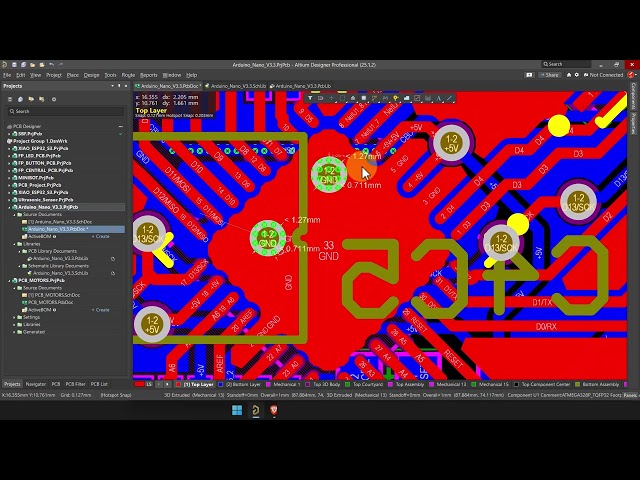This screenshot has height=480, width=640.
Task: Click the Place Via pin icon
Action: (396, 98)
